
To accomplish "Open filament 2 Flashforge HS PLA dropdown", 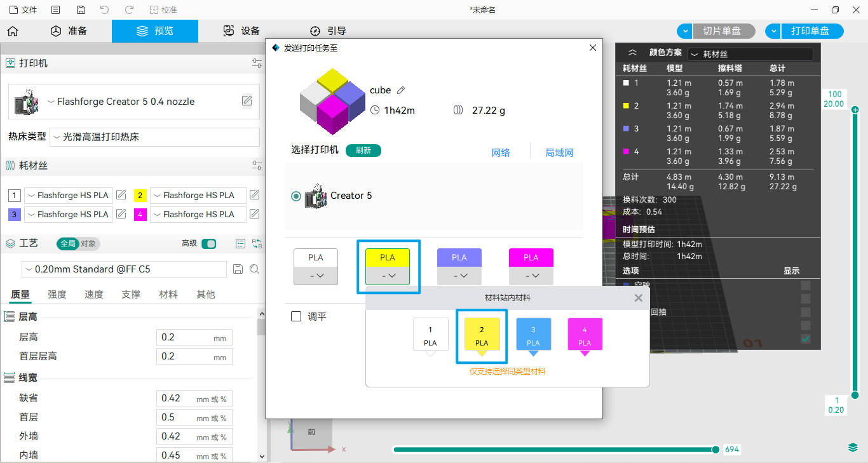I will coord(198,195).
